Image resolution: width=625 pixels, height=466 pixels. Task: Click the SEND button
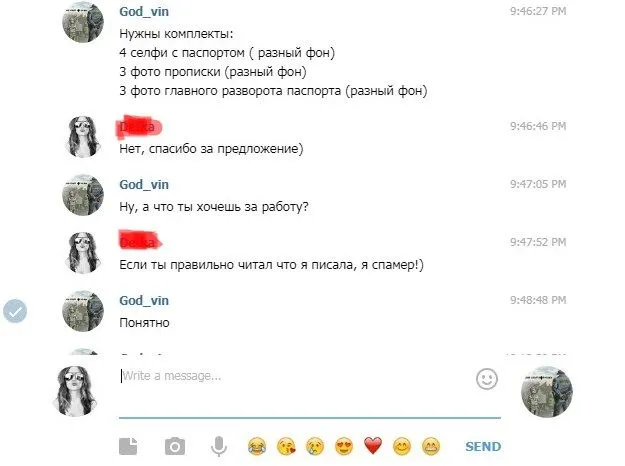(483, 446)
